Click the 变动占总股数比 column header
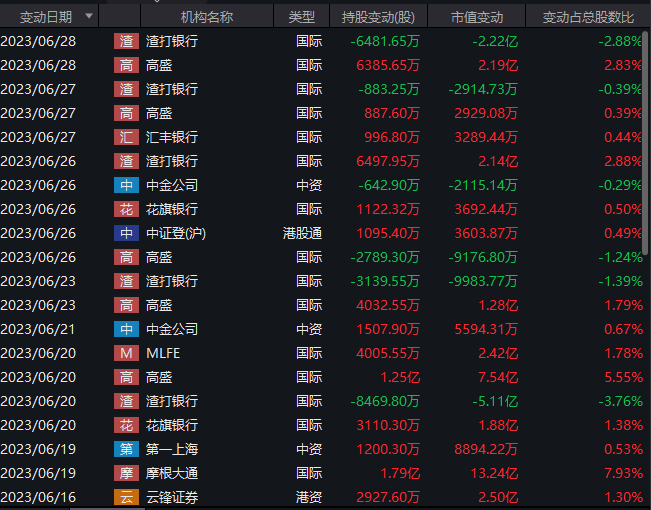The width and height of the screenshot is (651, 510). [x=587, y=17]
